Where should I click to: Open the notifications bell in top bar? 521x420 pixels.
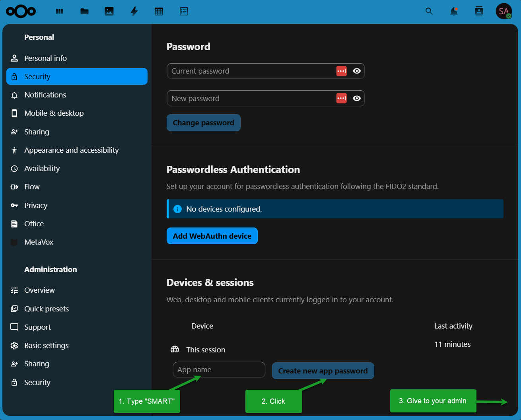454,11
